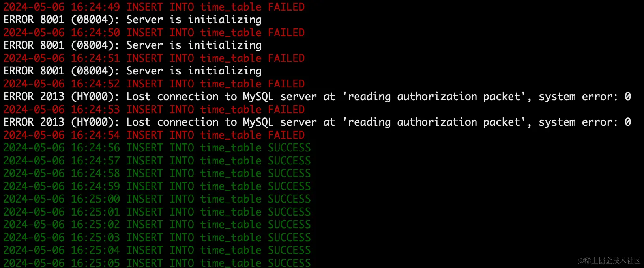This screenshot has width=644, height=268.
Task: Click the 16:25:03 SUCCESS log line
Action: tap(157, 238)
